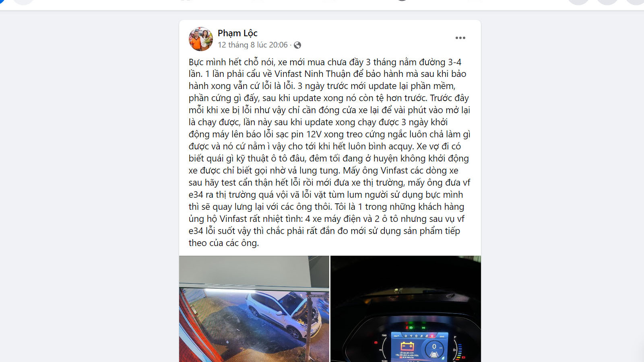Click the search circle beside Facebook logo
The image size is (644, 362).
[23, 2]
